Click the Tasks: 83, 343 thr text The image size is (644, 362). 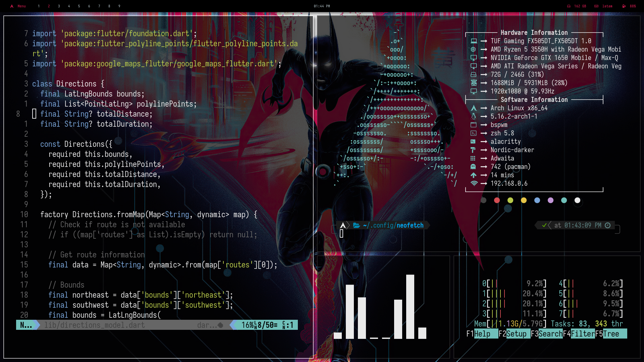pos(587,324)
